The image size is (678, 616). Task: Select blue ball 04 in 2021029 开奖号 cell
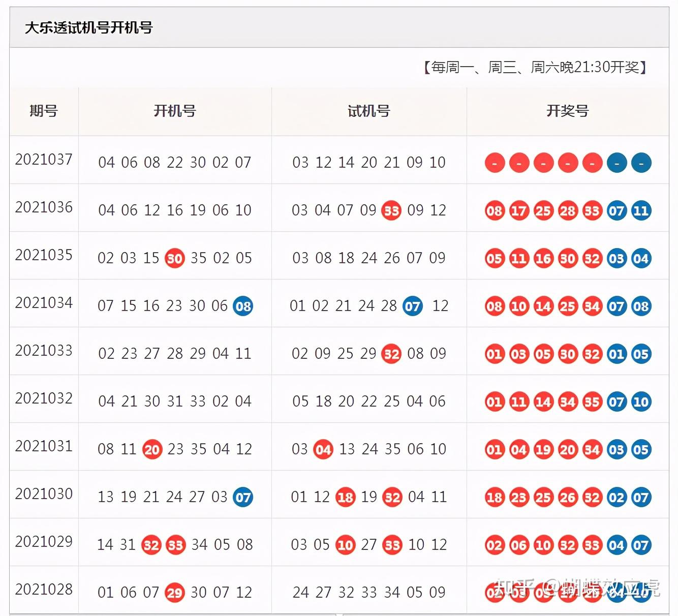click(x=617, y=545)
